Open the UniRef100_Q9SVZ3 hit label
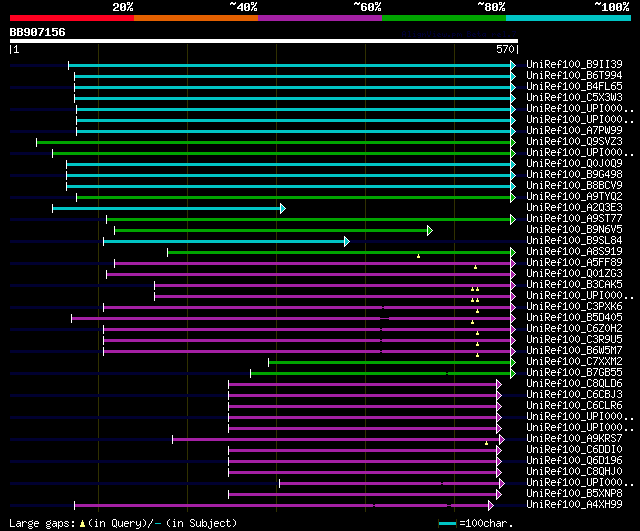Viewport: 640px width, 531px height. pos(574,142)
